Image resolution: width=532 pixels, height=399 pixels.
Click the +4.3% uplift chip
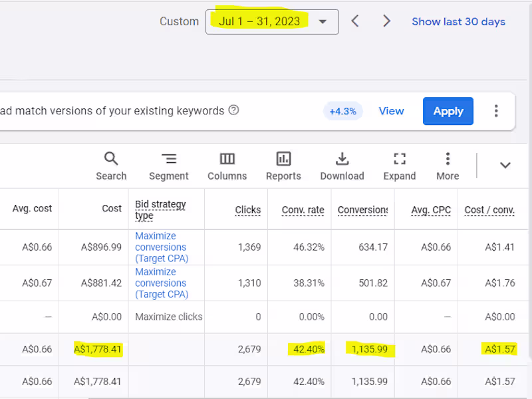pyautogui.click(x=342, y=111)
